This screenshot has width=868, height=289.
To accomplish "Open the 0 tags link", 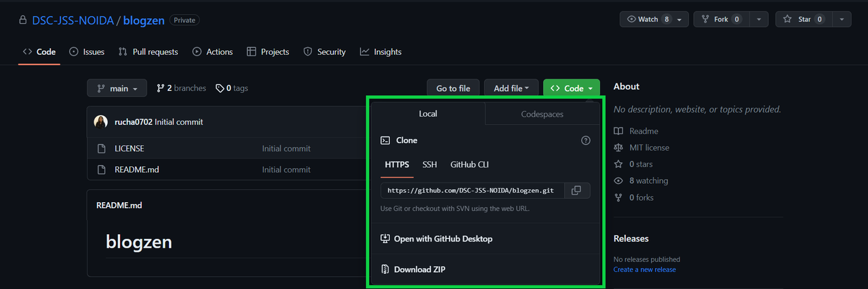I will 232,88.
